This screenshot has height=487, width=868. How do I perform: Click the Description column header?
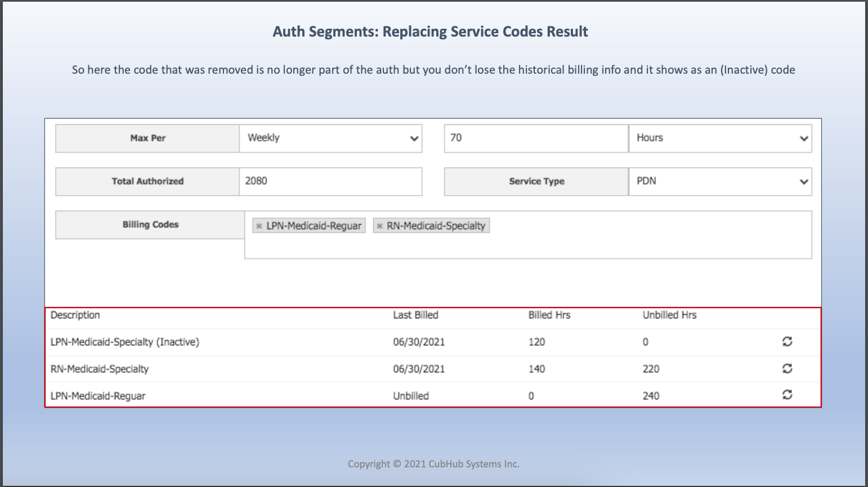(x=75, y=315)
